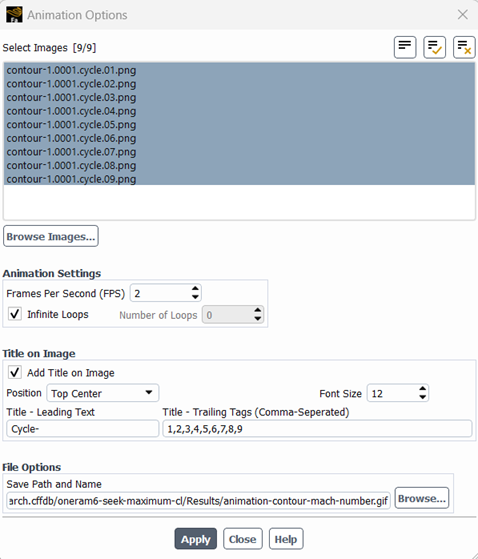Toggle the Infinite Loops checkbox

15,314
